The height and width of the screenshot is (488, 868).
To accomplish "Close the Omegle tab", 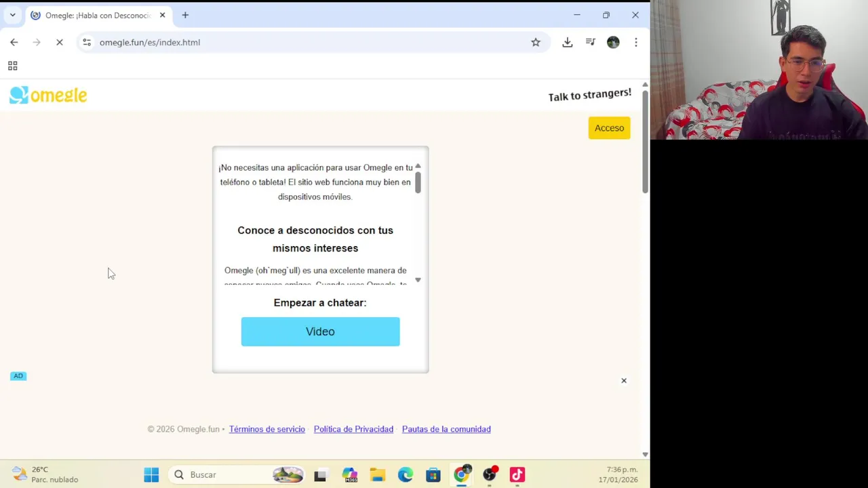I will pos(162,15).
